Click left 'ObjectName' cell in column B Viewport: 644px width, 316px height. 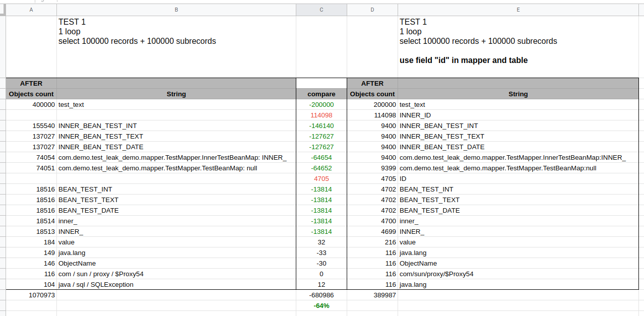point(176,263)
